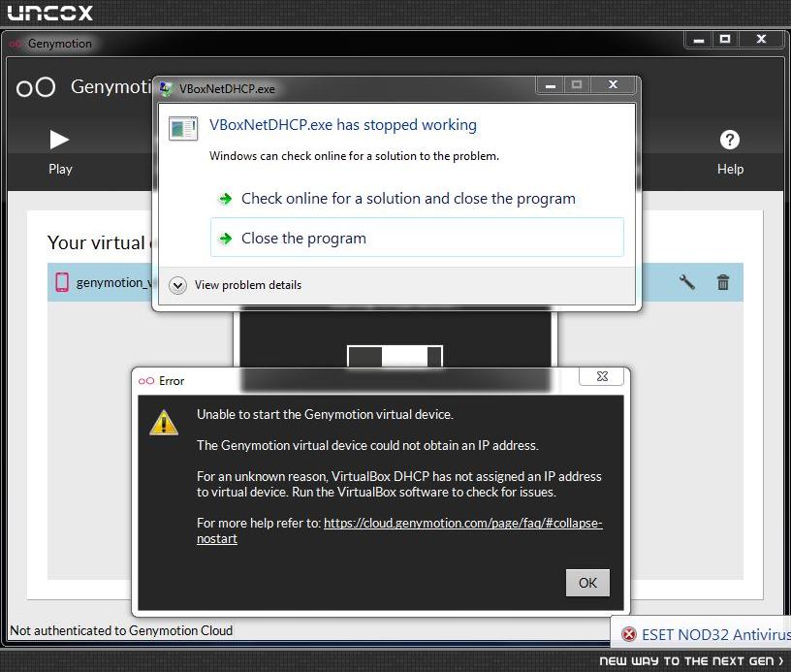Click the pink phone device icon
Screen dimensions: 791x672
[62, 282]
